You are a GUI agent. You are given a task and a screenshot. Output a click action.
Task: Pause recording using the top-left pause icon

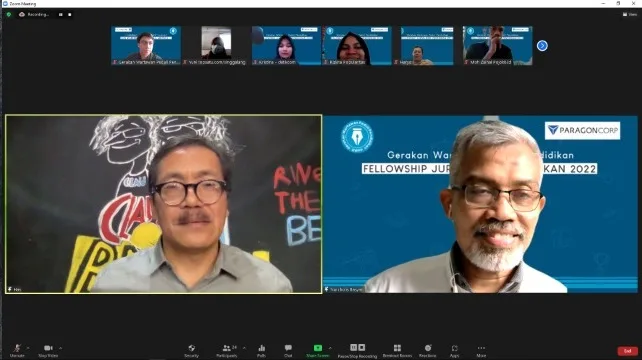[61, 14]
